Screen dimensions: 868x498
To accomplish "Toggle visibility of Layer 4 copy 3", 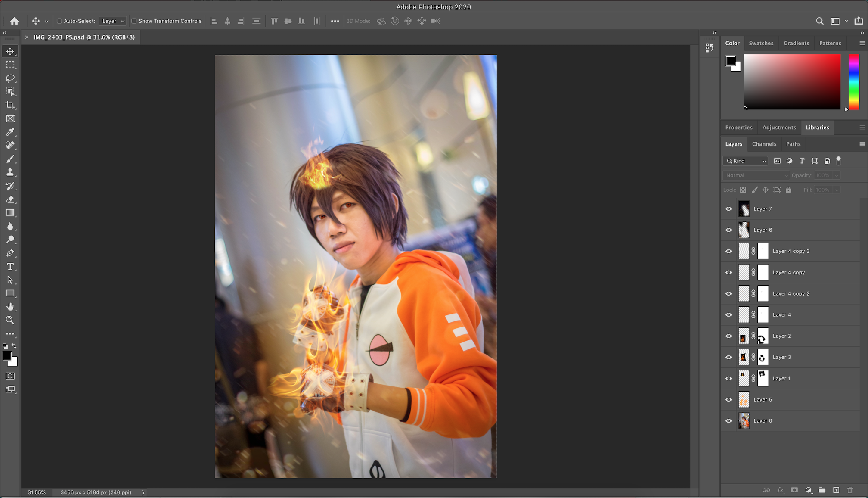I will (x=728, y=251).
